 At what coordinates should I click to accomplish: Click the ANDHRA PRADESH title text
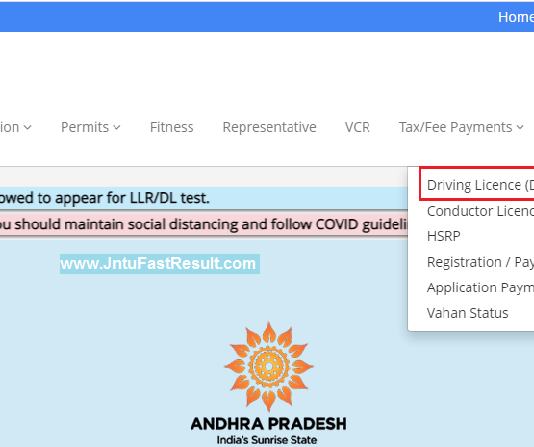pyautogui.click(x=268, y=424)
